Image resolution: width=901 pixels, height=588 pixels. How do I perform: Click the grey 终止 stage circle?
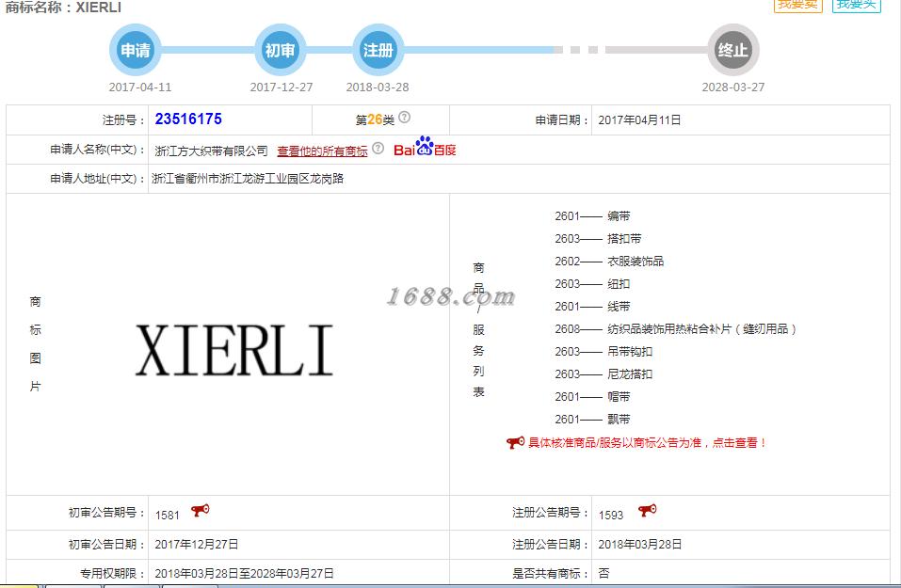pyautogui.click(x=732, y=50)
